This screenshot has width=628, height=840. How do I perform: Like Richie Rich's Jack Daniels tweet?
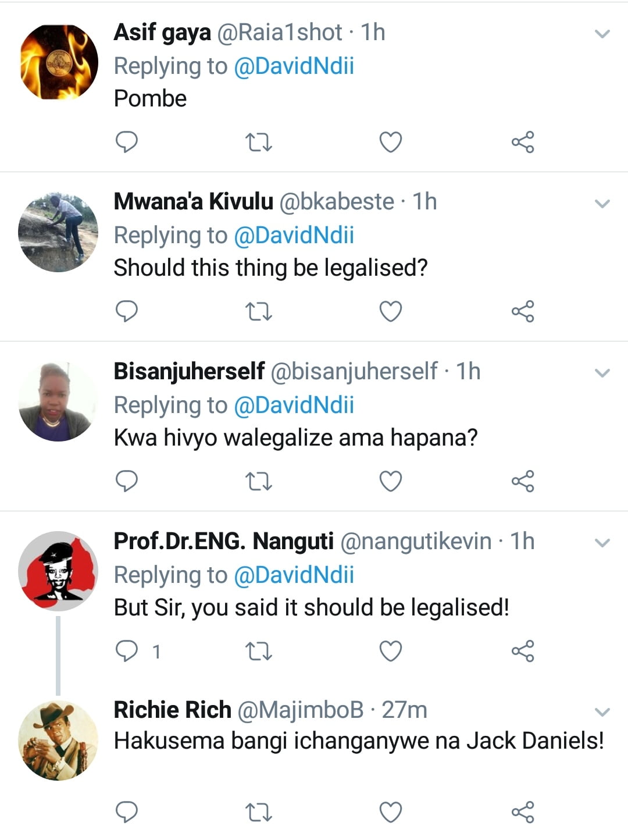(390, 812)
